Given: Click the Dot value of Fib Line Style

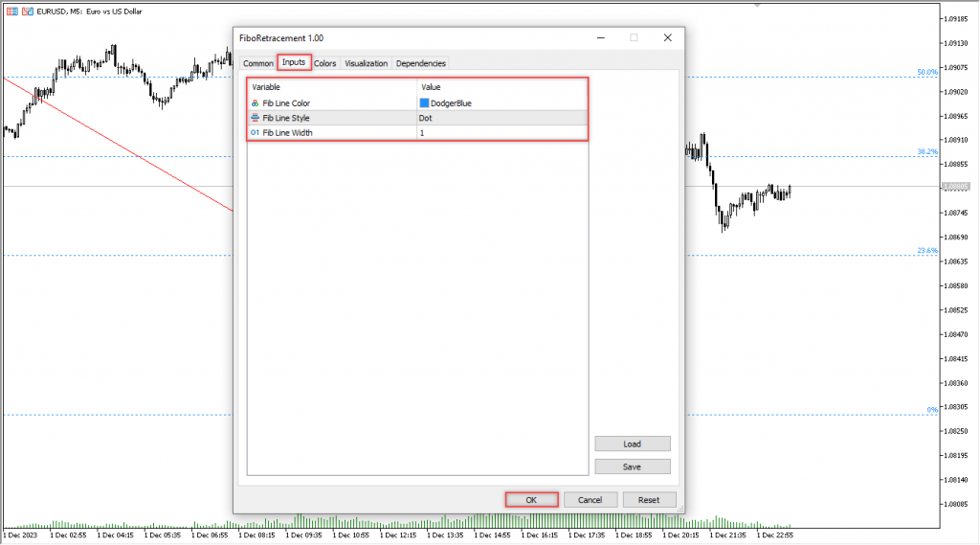Looking at the screenshot, I should pos(426,118).
